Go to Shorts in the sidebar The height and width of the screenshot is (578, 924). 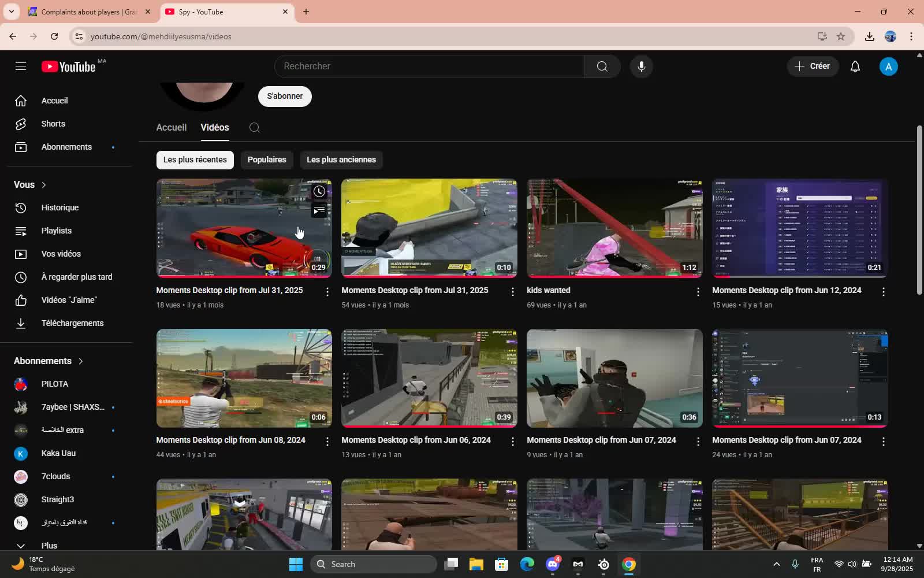pyautogui.click(x=53, y=123)
